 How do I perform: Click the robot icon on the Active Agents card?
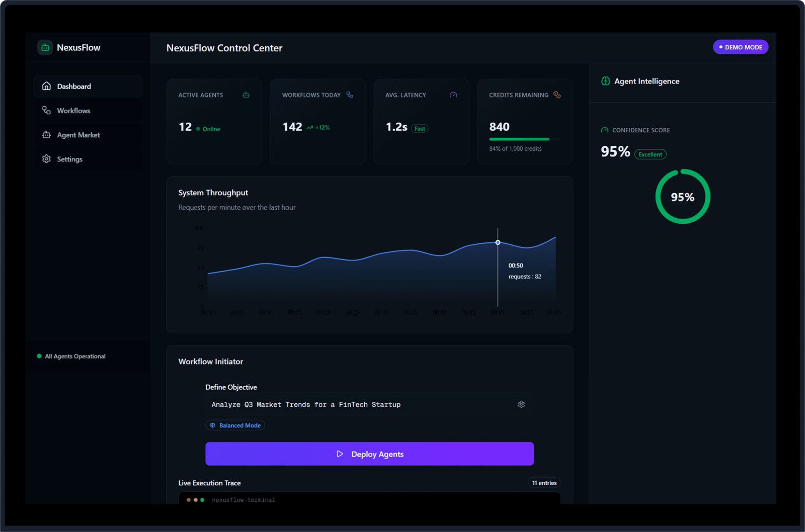[246, 95]
